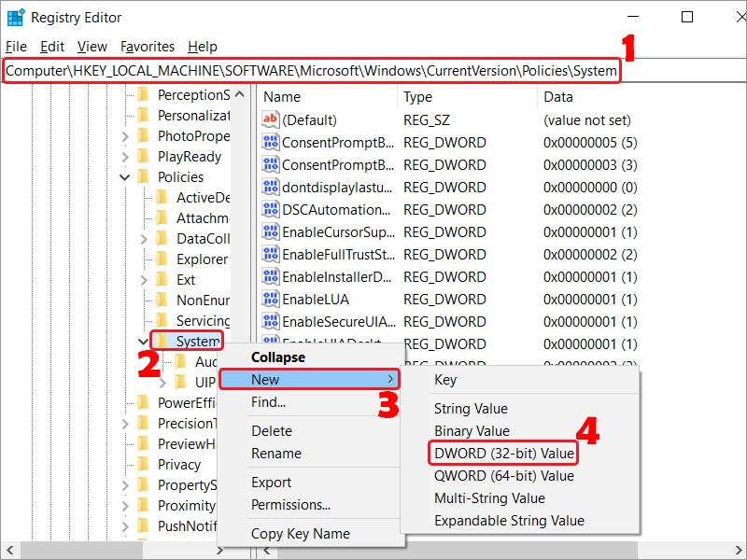Click the Personalizat folder icon
Viewport: 747px width, 560px height.
143,115
